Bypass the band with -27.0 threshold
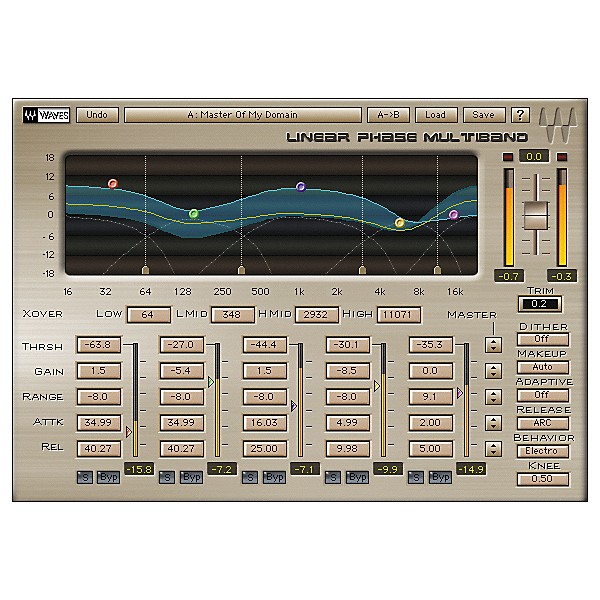Image resolution: width=600 pixels, height=600 pixels. pos(191,478)
